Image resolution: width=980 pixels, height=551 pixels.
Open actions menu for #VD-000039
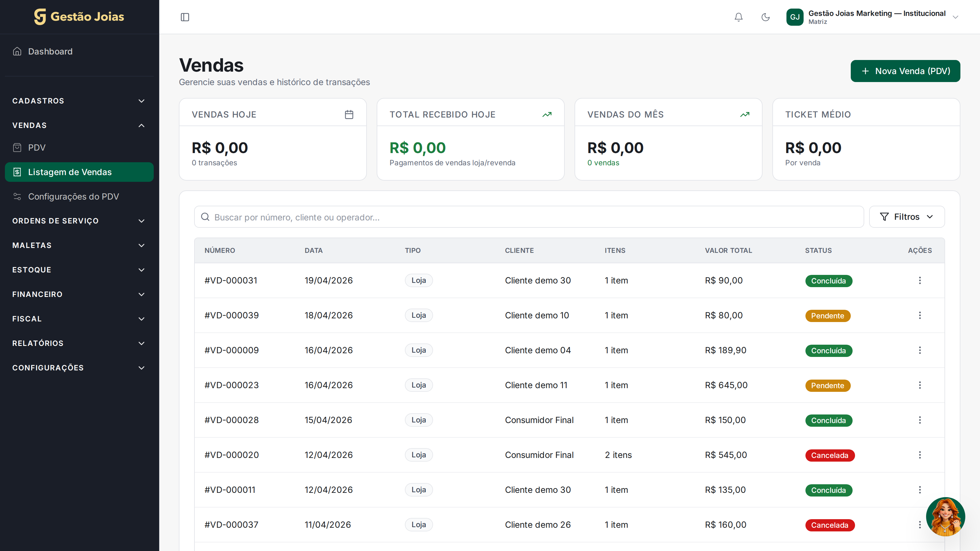[920, 315]
